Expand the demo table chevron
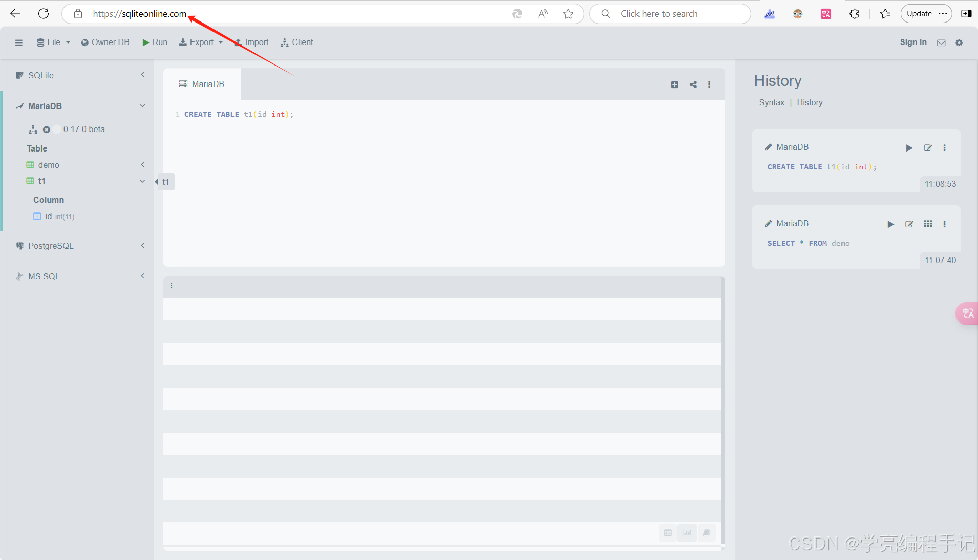Viewport: 978px width, 560px height. (x=143, y=164)
